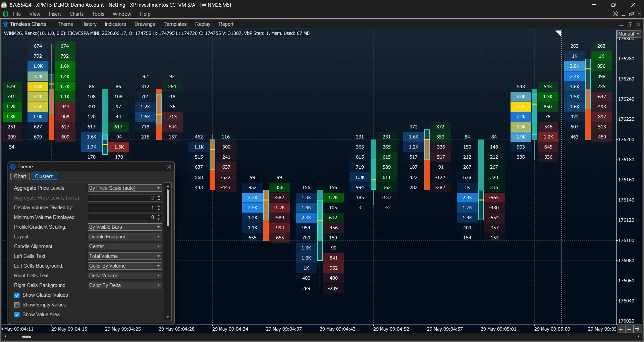The height and width of the screenshot is (342, 644).
Task: Open the Report menu
Action: click(226, 24)
